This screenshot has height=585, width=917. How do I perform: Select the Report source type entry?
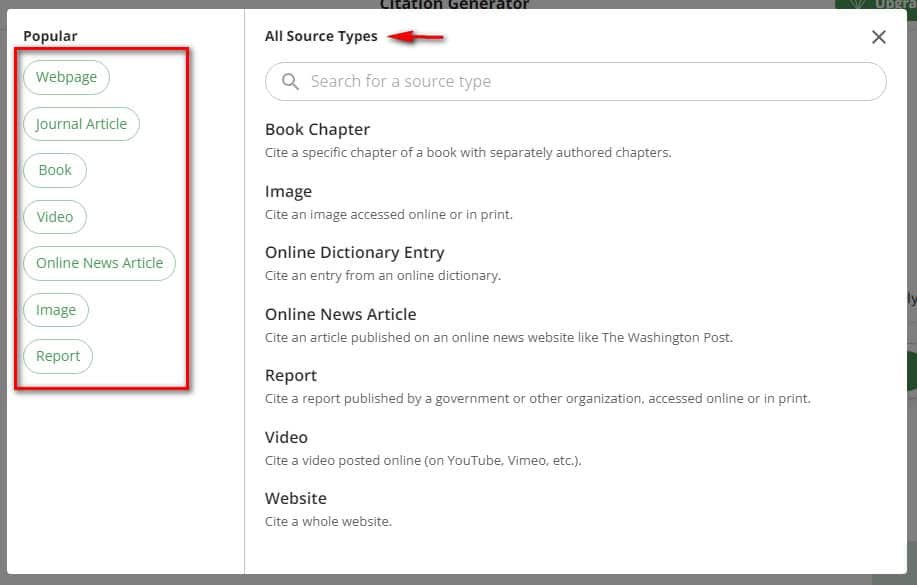point(291,375)
